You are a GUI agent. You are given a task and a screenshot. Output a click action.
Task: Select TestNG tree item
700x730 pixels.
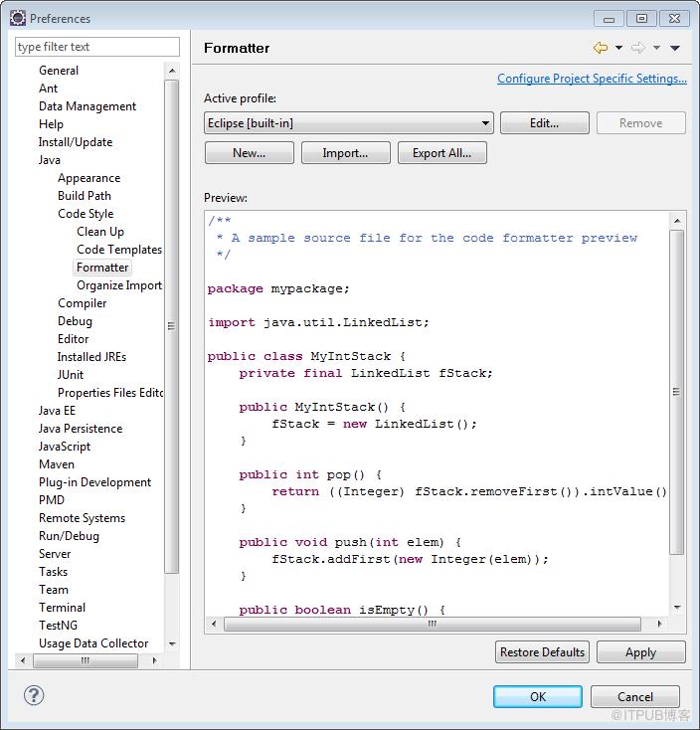59,626
